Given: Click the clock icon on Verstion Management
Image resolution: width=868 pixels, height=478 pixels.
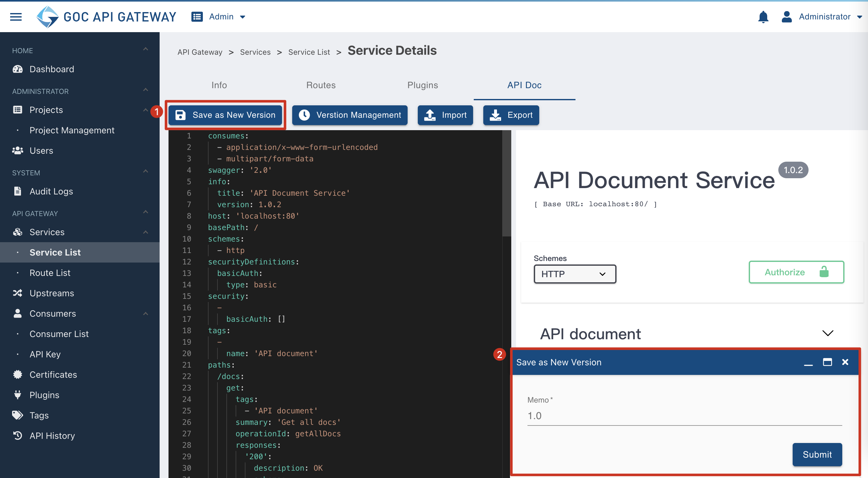Looking at the screenshot, I should (304, 115).
